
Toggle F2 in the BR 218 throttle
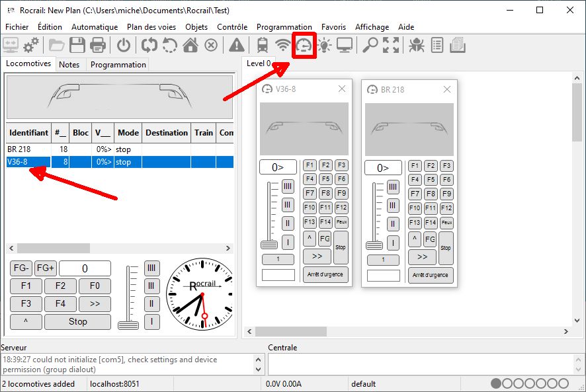coord(431,165)
